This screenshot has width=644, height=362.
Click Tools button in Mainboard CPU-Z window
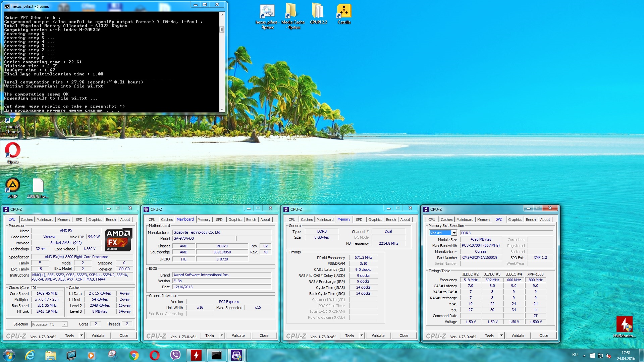click(x=210, y=336)
